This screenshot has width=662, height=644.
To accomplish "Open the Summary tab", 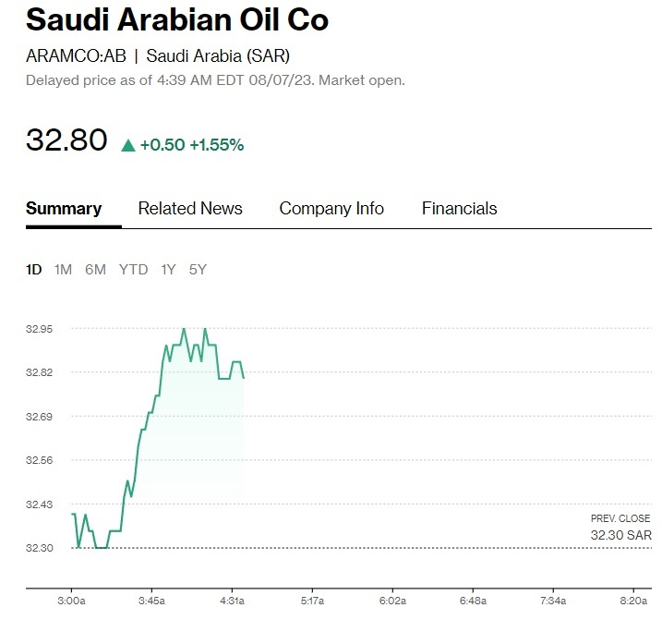I will (x=64, y=209).
